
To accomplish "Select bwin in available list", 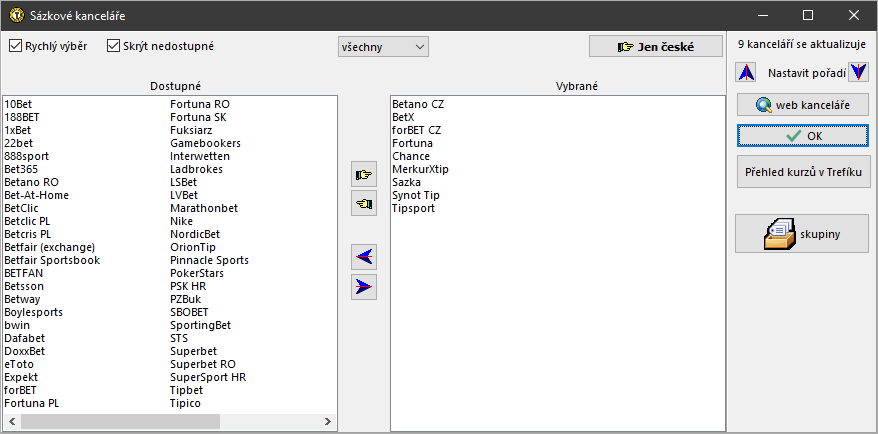I will [x=17, y=325].
